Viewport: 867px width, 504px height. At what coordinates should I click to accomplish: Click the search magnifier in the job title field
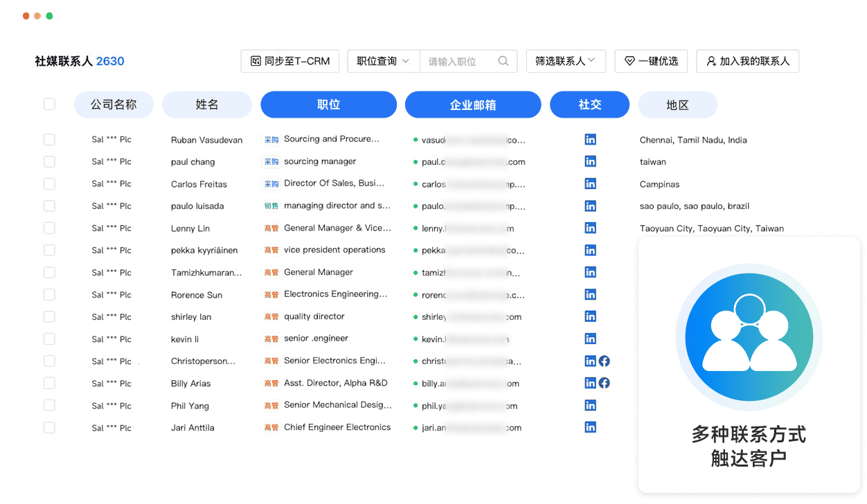(503, 61)
